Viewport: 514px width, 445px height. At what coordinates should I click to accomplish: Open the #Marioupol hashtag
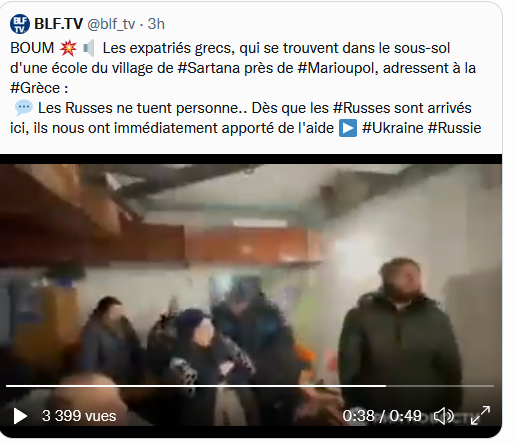(x=338, y=68)
